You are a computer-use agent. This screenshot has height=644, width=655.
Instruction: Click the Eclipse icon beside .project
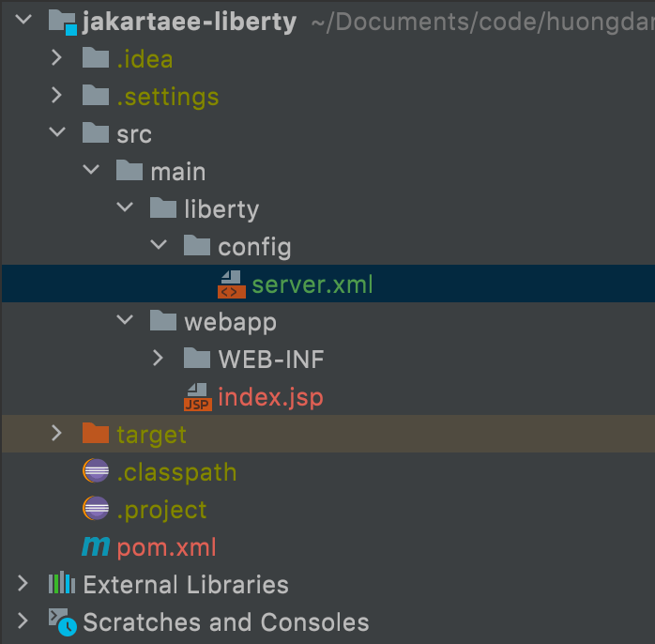96,509
